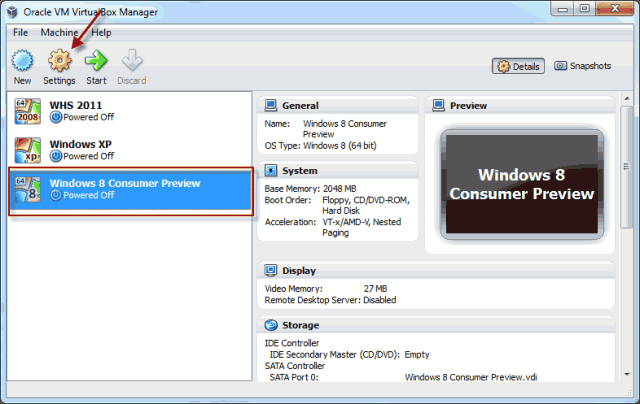Click the Display section icon
640x404 pixels.
click(x=270, y=270)
